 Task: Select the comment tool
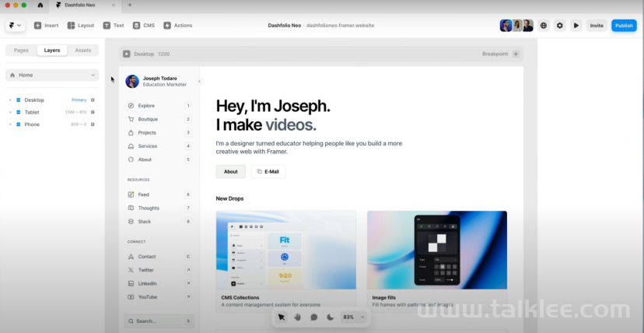(x=313, y=317)
